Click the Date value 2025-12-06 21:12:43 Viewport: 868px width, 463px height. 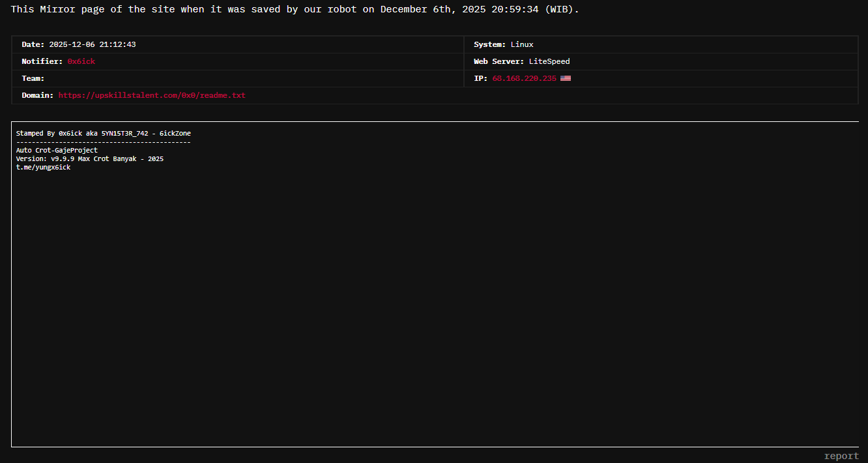(92, 44)
